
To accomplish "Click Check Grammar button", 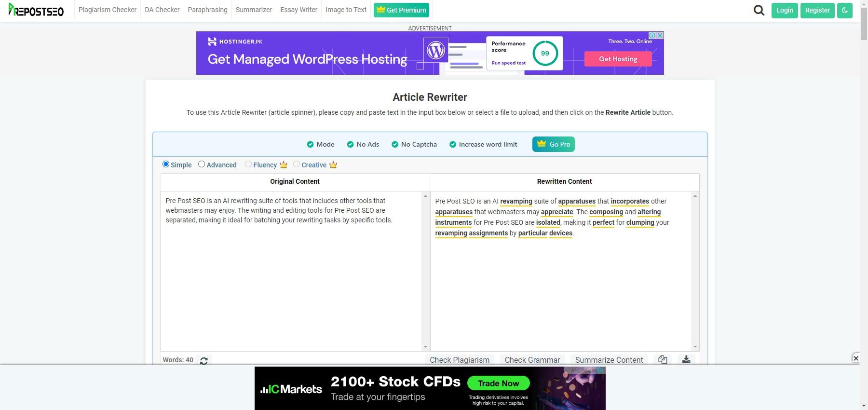I will (532, 360).
